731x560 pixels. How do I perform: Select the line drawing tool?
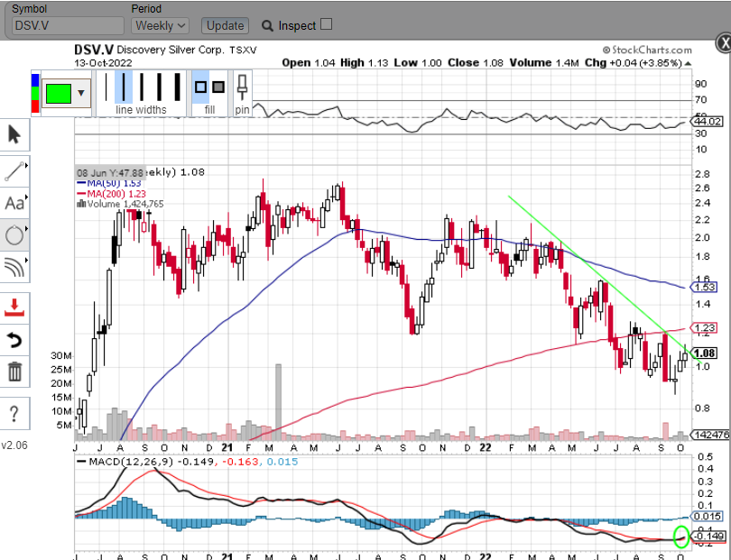click(14, 170)
